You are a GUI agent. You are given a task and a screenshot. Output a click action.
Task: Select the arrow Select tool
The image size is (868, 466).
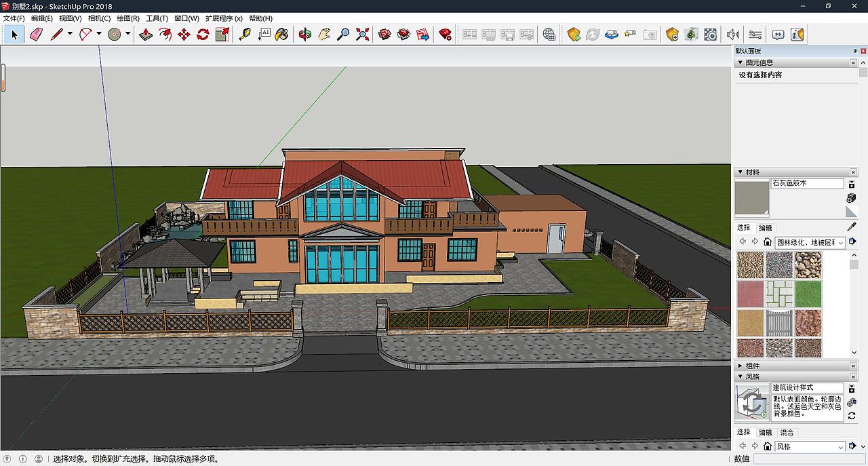tap(15, 34)
